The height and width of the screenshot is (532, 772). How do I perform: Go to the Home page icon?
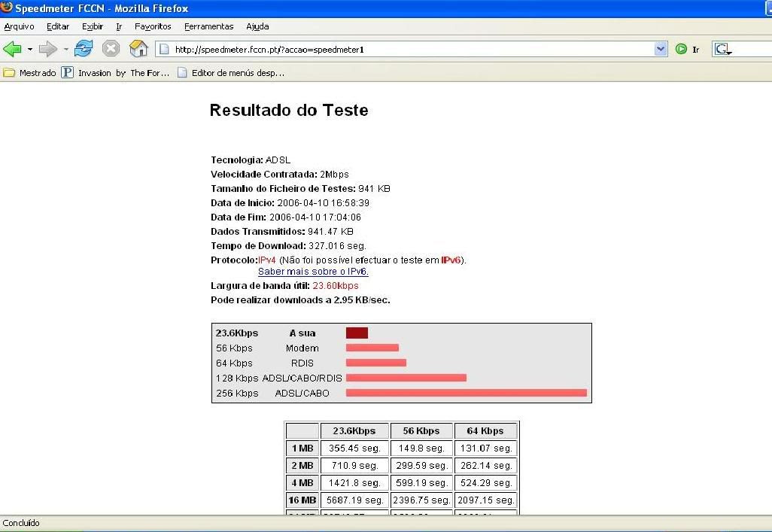[x=138, y=48]
